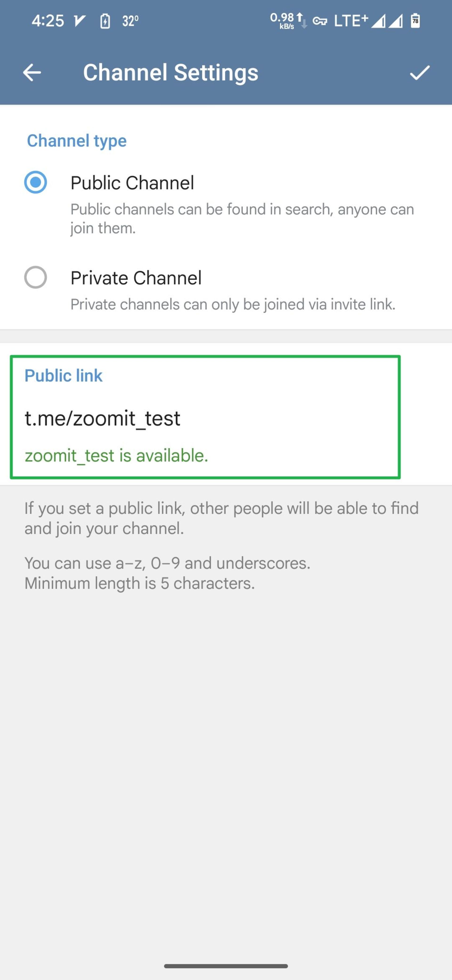Tap the clock showing 4:25
Screen dimensions: 452x980
click(48, 21)
